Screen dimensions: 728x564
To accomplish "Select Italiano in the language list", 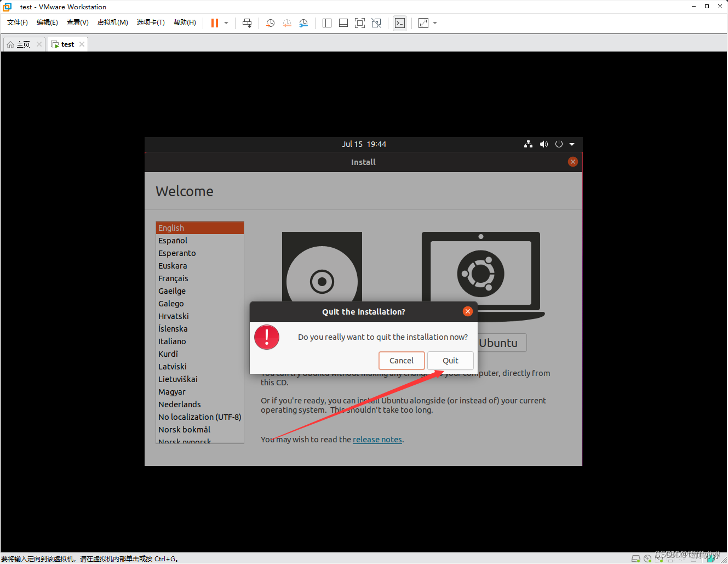I will click(x=200, y=341).
